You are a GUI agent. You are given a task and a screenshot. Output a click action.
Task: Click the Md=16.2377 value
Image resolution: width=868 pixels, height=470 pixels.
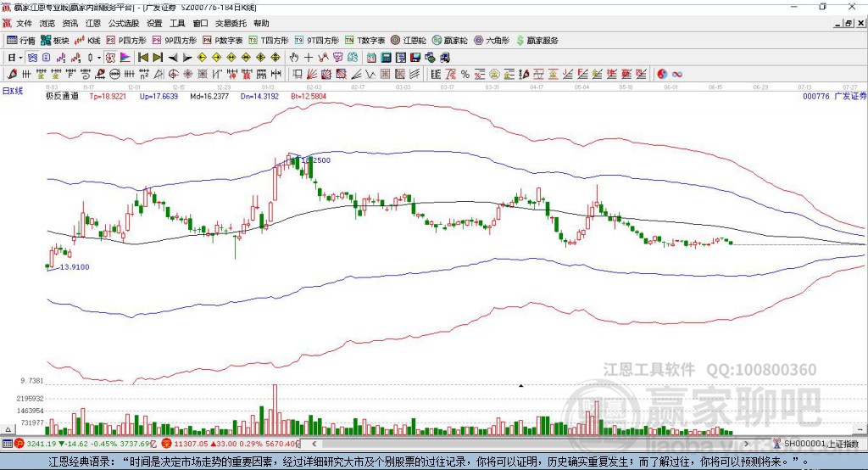[209, 97]
